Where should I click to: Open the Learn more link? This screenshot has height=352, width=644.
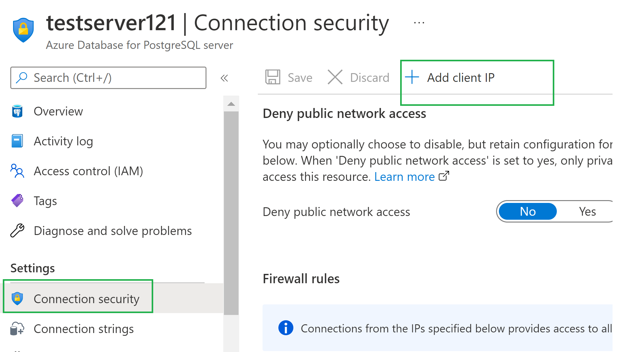pyautogui.click(x=404, y=176)
